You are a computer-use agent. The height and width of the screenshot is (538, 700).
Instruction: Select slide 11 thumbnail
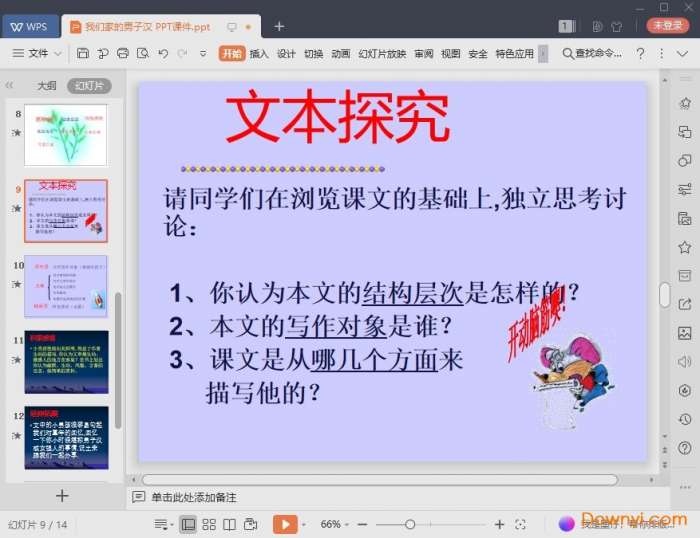click(66, 362)
